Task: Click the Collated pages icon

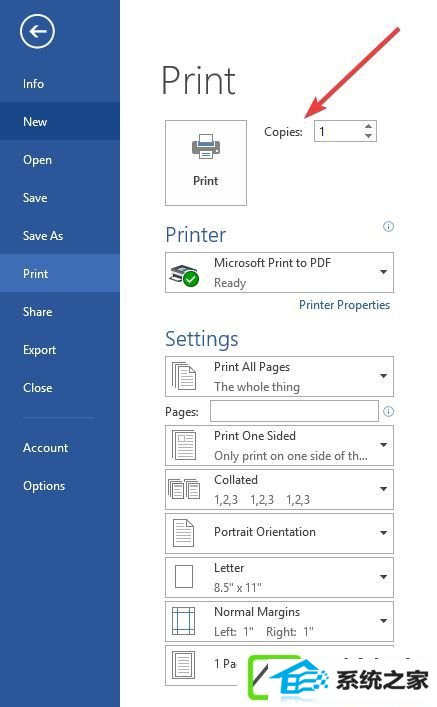Action: click(184, 489)
